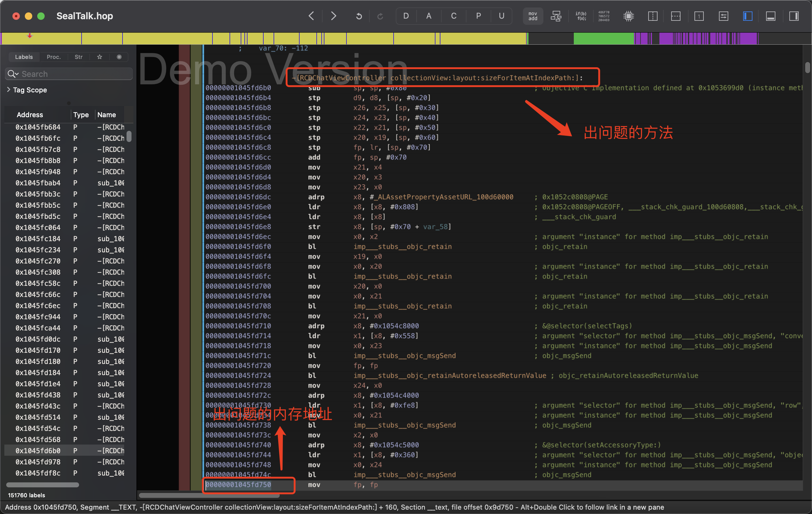
Task: Split the view vertically
Action: (653, 16)
